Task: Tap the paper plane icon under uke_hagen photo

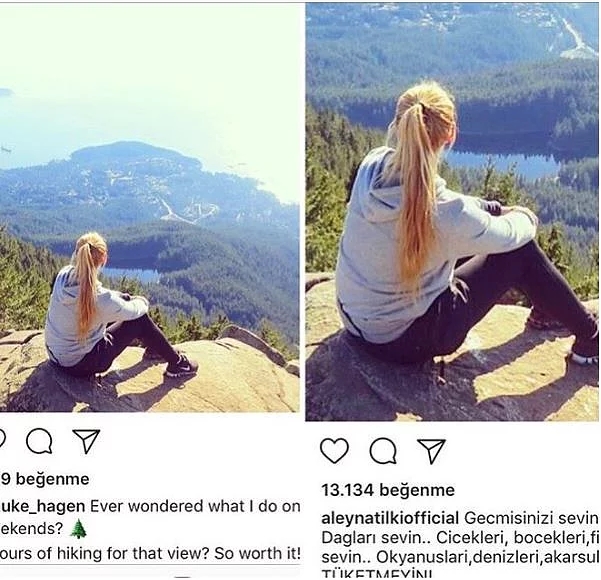Action: click(x=87, y=441)
